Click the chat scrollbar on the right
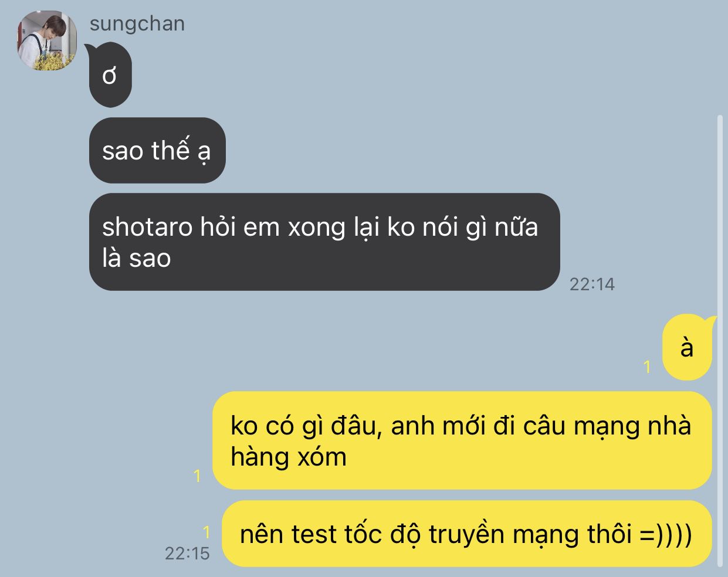Screen dimensions: 728x577 pyautogui.click(x=720, y=341)
